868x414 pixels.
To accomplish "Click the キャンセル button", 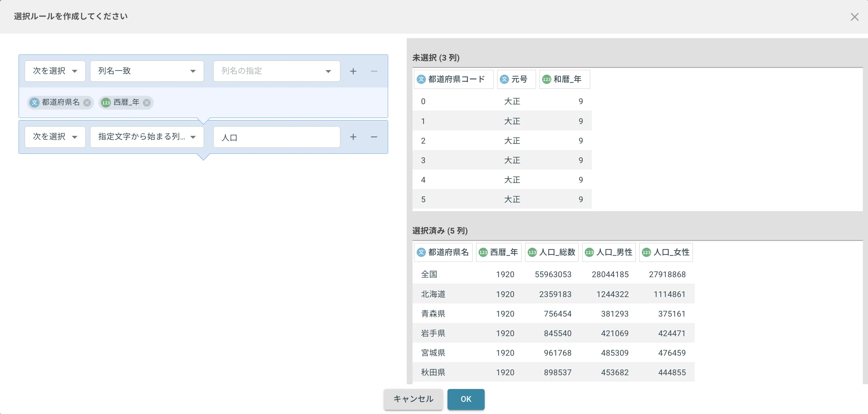I will pyautogui.click(x=413, y=399).
